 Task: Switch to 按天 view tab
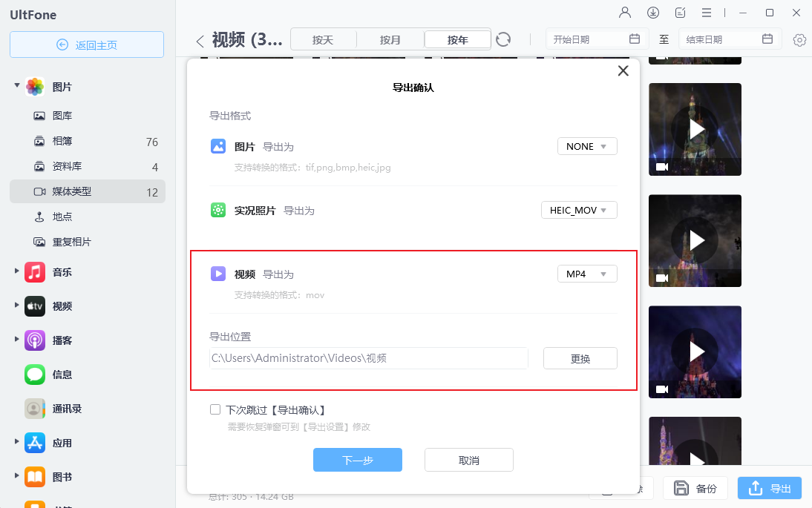pos(323,40)
